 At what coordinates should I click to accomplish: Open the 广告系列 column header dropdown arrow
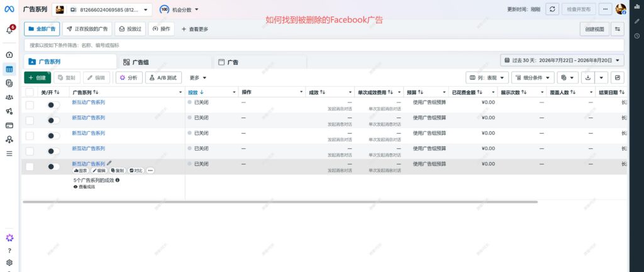[180, 92]
